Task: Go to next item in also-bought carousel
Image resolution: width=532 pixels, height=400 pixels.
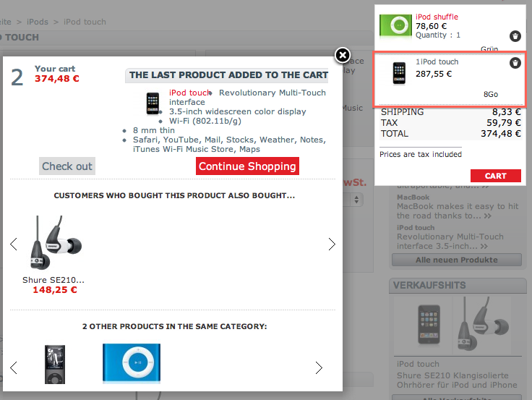Action: 332,244
